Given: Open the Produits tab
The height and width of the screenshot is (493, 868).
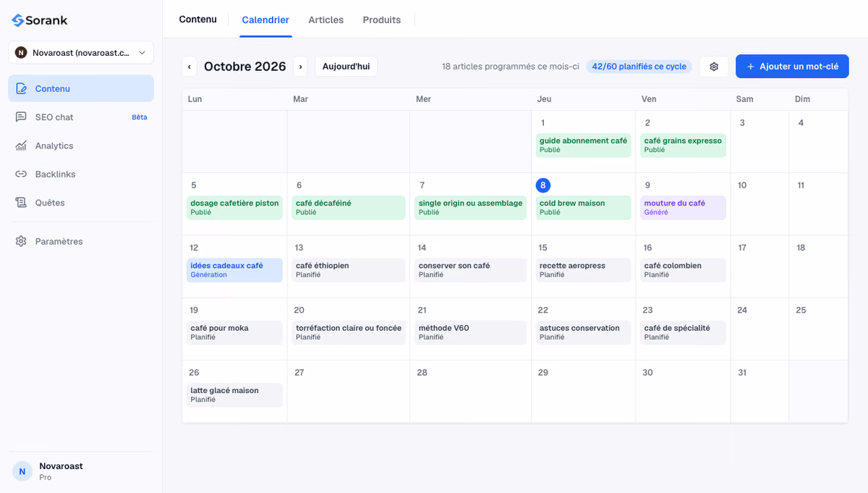Looking at the screenshot, I should tap(382, 20).
